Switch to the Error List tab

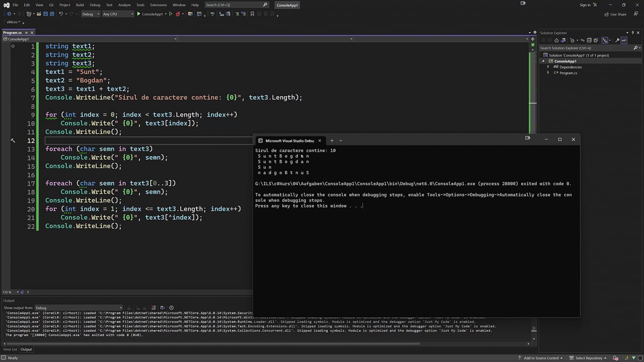tap(10, 349)
